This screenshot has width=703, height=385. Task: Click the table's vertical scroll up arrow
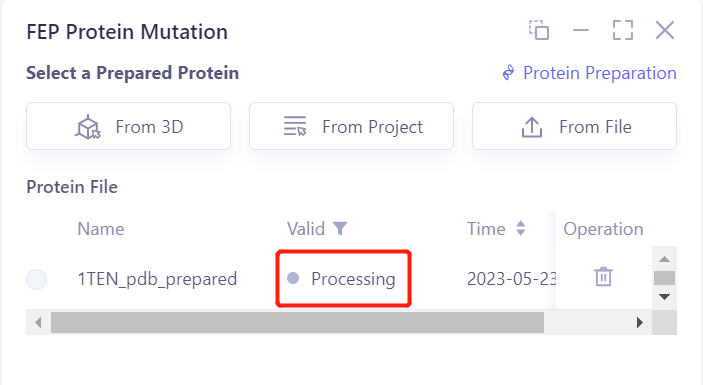pyautogui.click(x=664, y=259)
